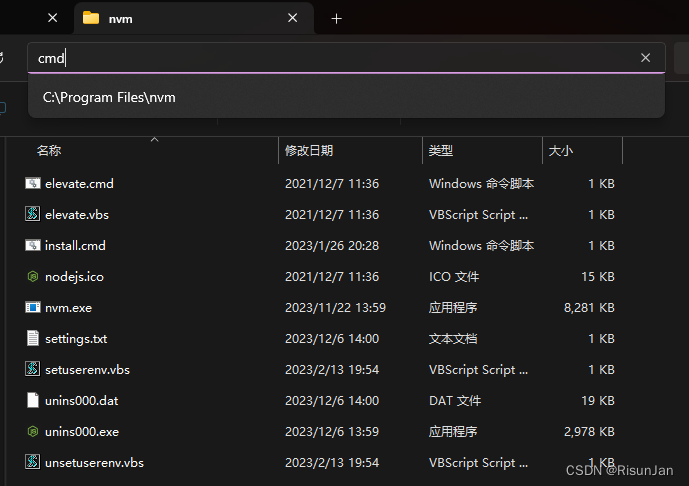Click the date 2023/11/22 13:59 of nvm.exe
This screenshot has width=689, height=486.
335,308
